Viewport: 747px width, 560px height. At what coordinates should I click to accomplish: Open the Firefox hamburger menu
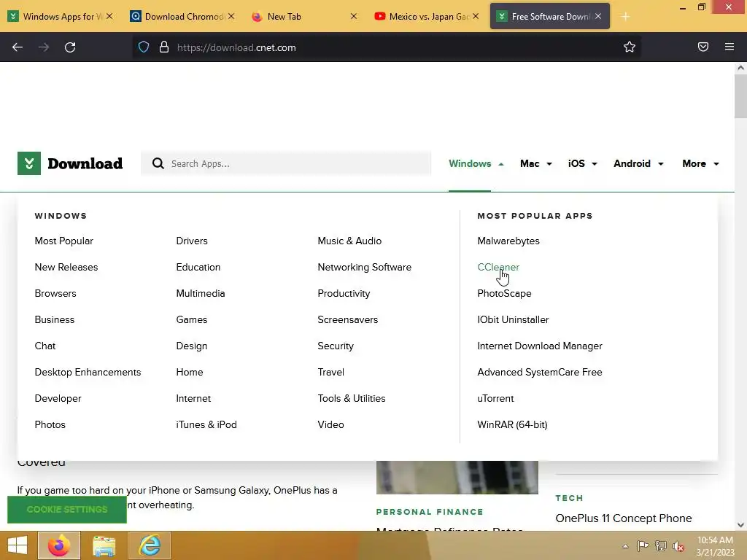click(729, 47)
